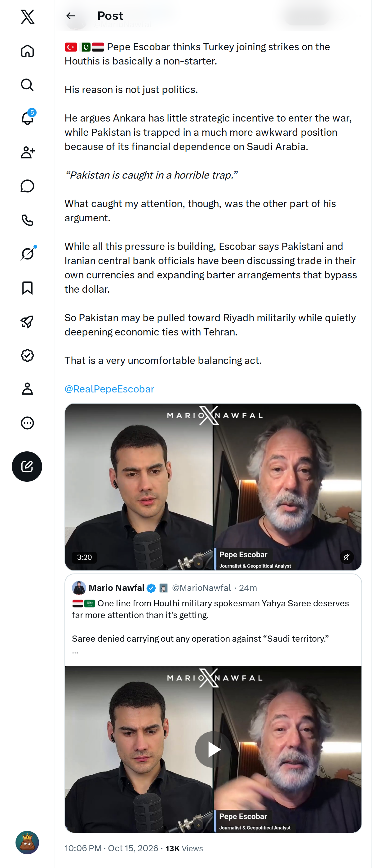
Task: Unmute the first video's sound
Action: 346,557
